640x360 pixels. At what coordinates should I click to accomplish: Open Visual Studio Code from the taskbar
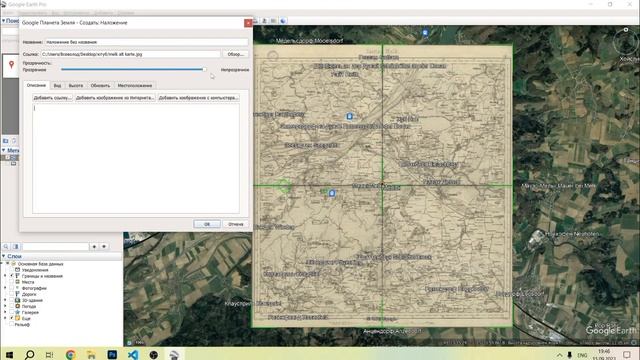[x=133, y=355]
